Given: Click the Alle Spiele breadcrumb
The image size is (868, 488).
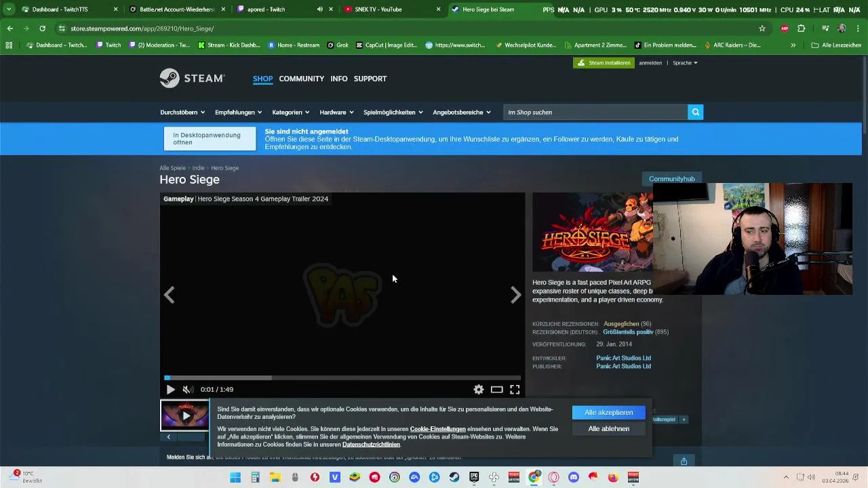Looking at the screenshot, I should (x=172, y=168).
